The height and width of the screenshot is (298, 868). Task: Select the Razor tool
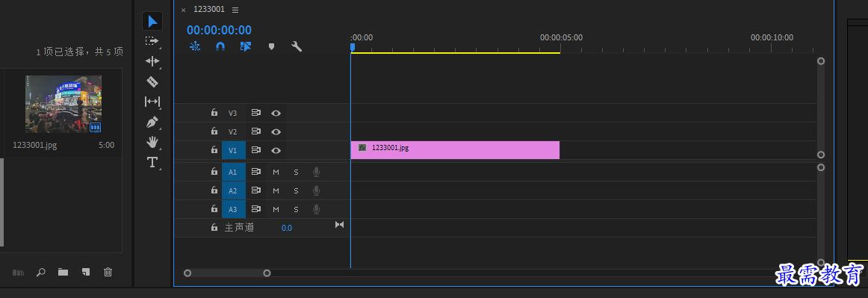click(x=152, y=81)
